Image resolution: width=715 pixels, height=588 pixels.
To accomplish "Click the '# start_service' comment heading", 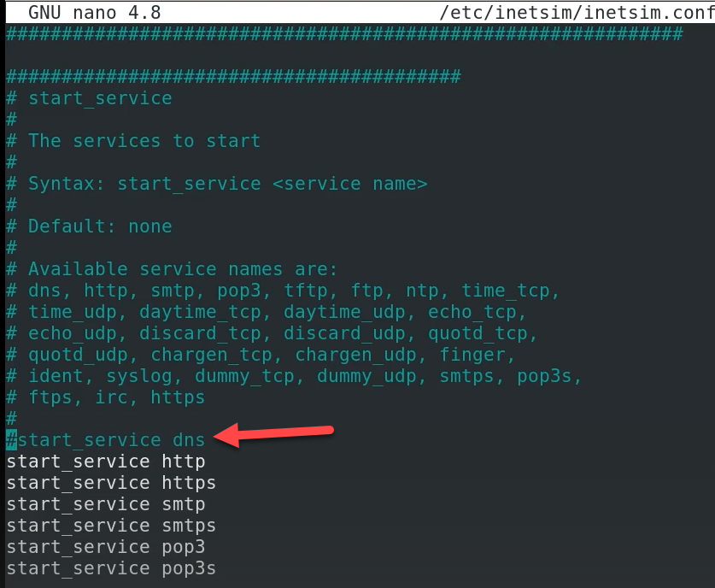I will 90,98.
